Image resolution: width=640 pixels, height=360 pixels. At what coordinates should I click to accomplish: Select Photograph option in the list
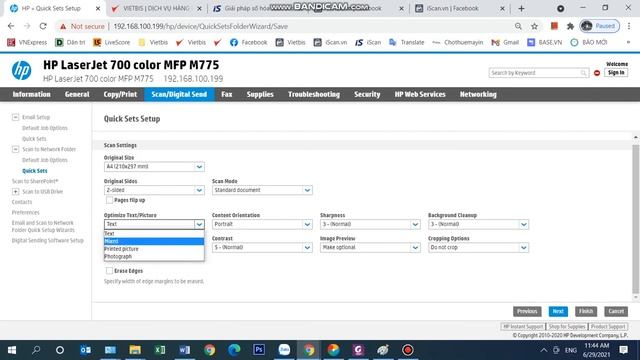(154, 257)
